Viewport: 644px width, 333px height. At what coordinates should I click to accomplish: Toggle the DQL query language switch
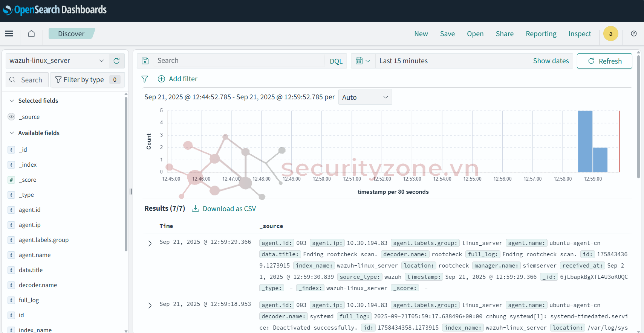[336, 61]
